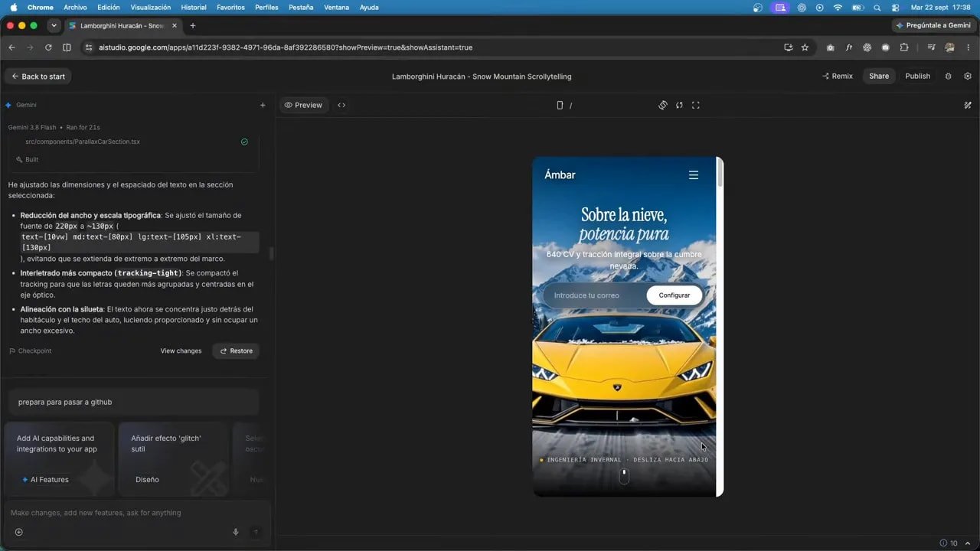The image size is (980, 551).
Task: Activate the microphone voice input
Action: [236, 532]
